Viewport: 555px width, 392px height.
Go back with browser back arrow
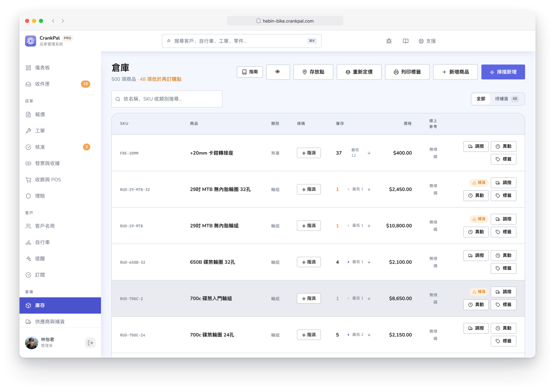coord(53,21)
